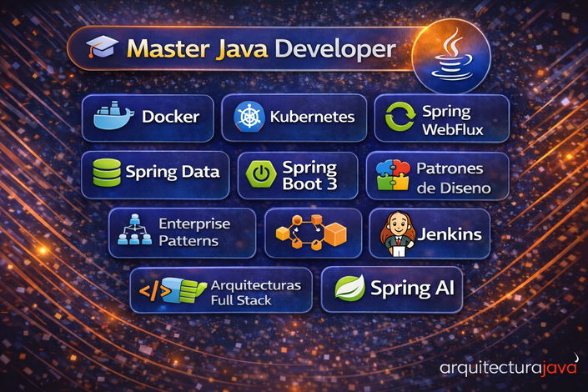Select the Kubernetes text label
The image size is (588, 392).
click(x=313, y=118)
